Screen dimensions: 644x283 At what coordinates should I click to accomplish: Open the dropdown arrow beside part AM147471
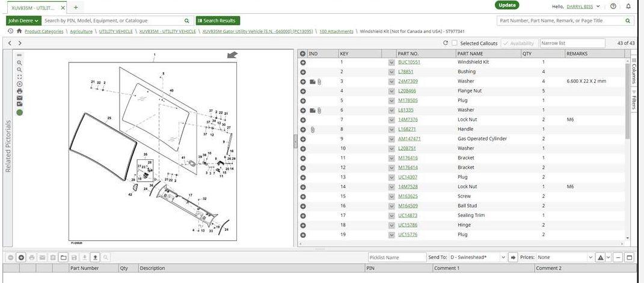click(391, 139)
